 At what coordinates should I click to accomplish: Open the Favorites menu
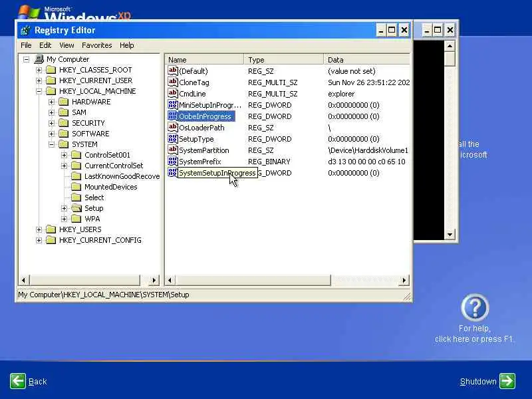click(96, 45)
